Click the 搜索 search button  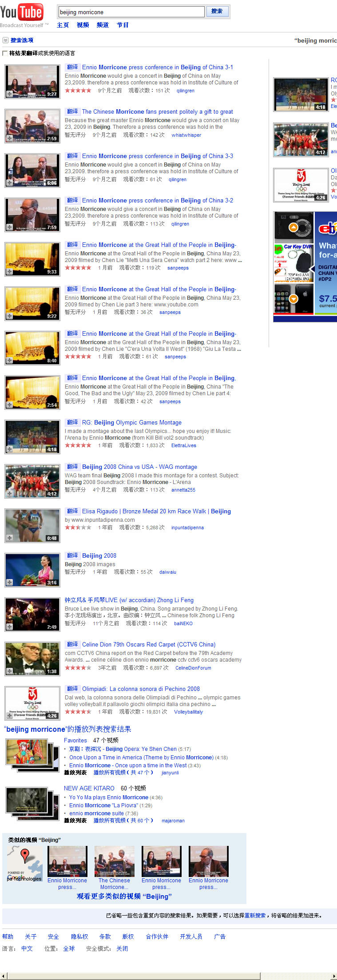click(217, 12)
